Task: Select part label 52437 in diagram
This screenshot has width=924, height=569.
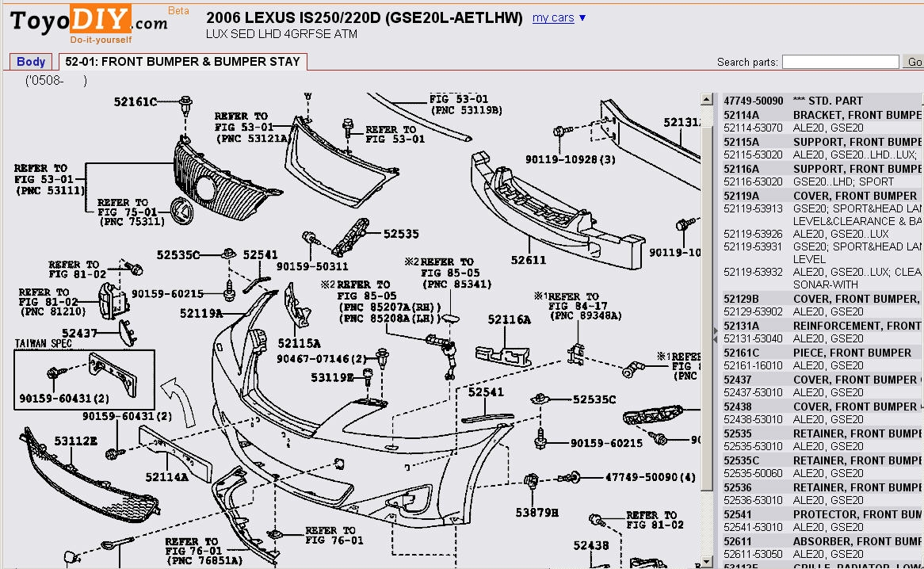Action: click(79, 333)
